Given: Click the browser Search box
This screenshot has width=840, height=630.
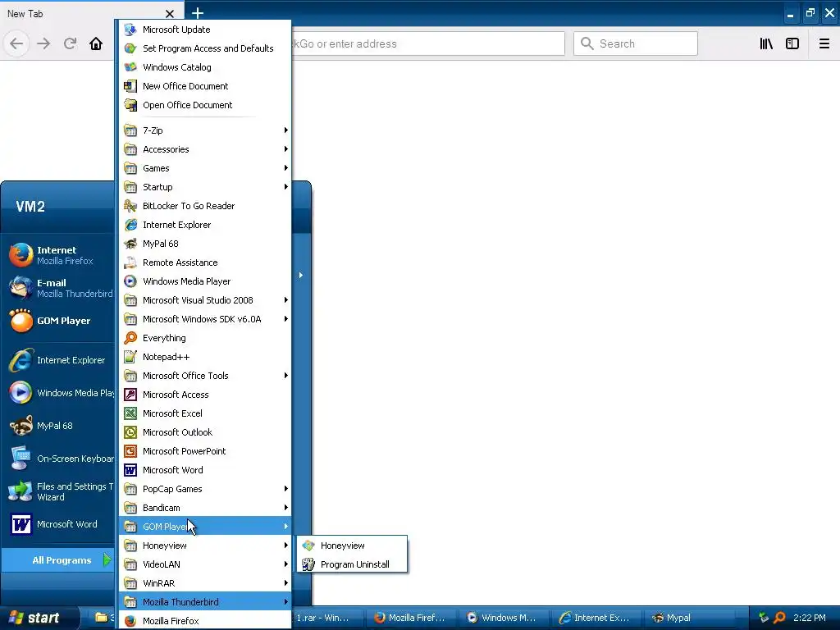Looking at the screenshot, I should point(636,43).
